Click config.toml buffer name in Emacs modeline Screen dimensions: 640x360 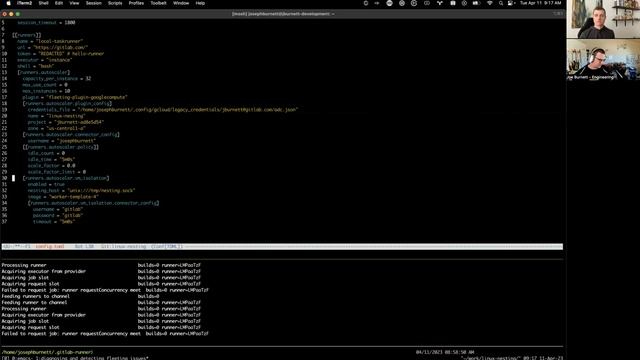tap(50, 247)
